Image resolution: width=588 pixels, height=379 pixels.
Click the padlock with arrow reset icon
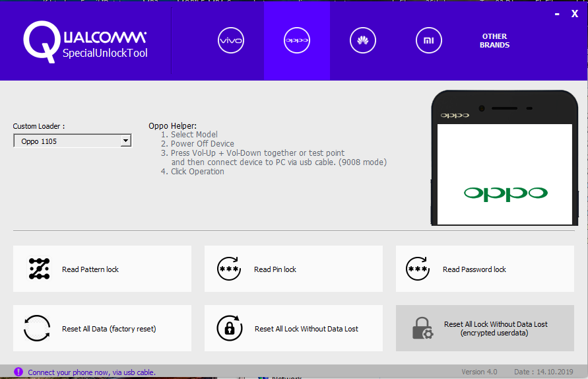pyautogui.click(x=230, y=328)
